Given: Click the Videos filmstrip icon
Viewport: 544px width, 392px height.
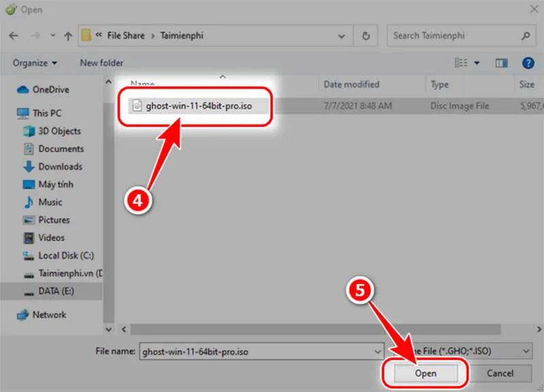Looking at the screenshot, I should (29, 238).
